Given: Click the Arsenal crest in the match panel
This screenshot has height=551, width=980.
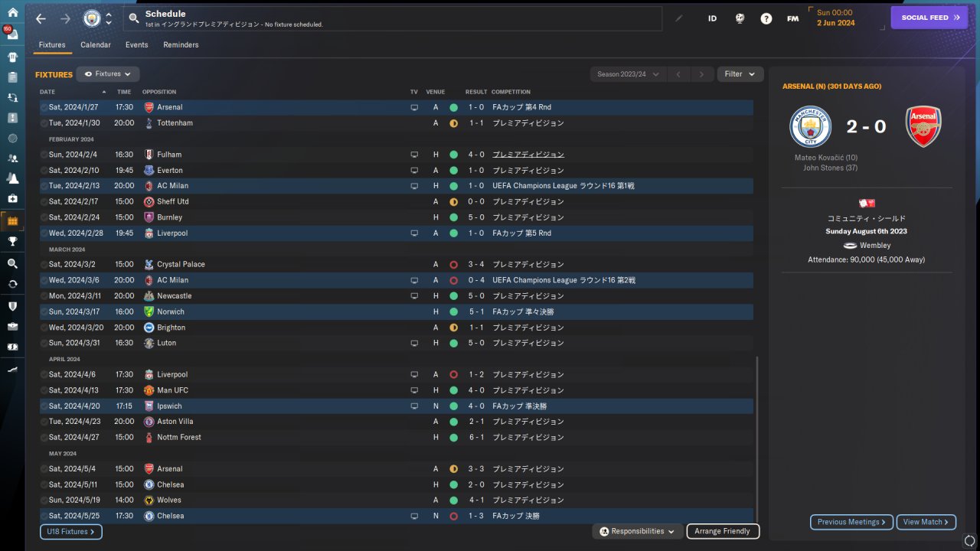Looking at the screenshot, I should 923,126.
